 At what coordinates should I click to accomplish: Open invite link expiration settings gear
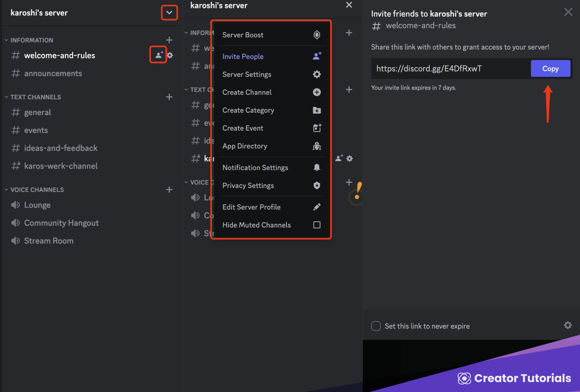(567, 325)
